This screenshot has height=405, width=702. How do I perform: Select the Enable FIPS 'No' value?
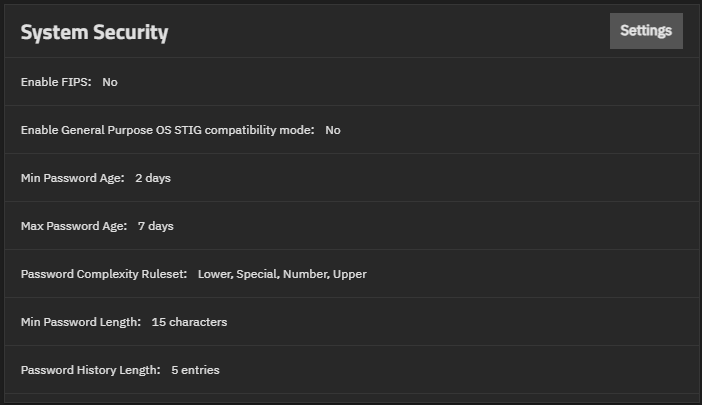click(110, 82)
